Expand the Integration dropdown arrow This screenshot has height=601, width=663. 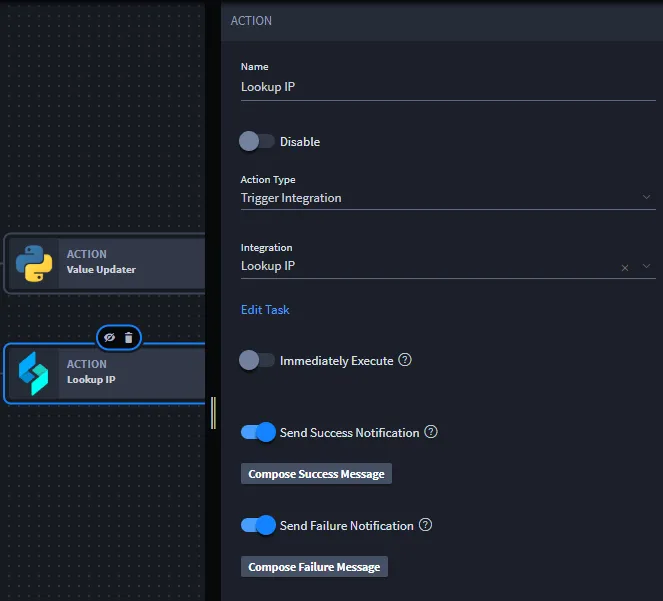646,266
